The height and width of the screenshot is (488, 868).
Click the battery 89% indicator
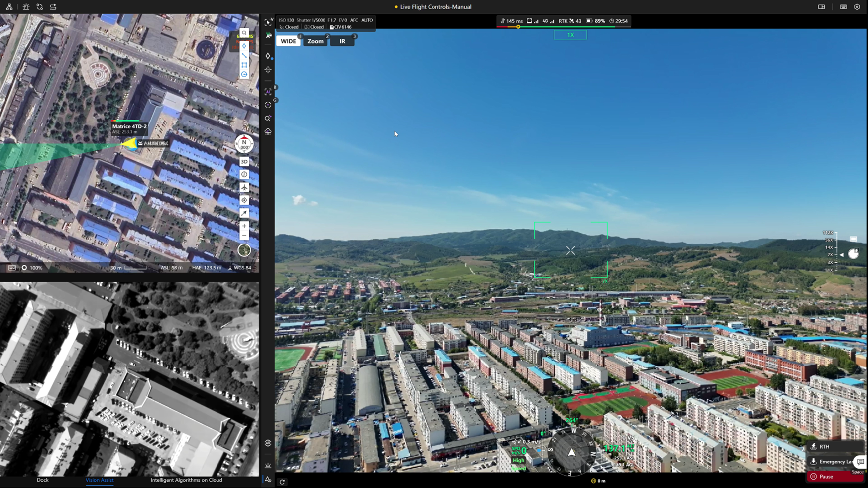(x=596, y=21)
